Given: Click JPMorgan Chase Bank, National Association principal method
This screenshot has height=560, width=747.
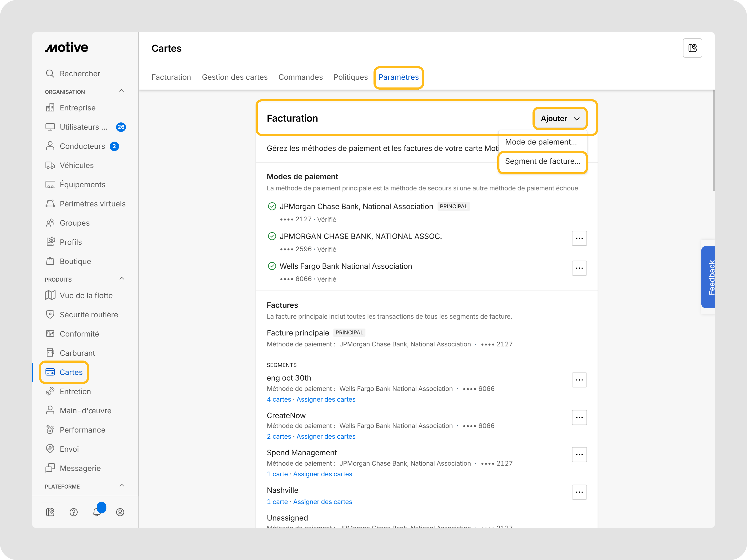Looking at the screenshot, I should (356, 207).
